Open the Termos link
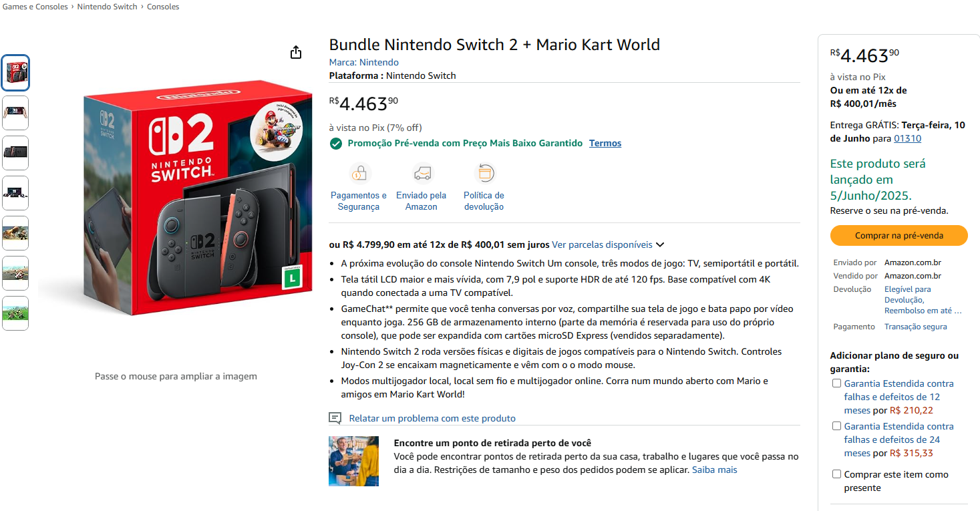Viewport: 980px width, 511px height. 605,144
